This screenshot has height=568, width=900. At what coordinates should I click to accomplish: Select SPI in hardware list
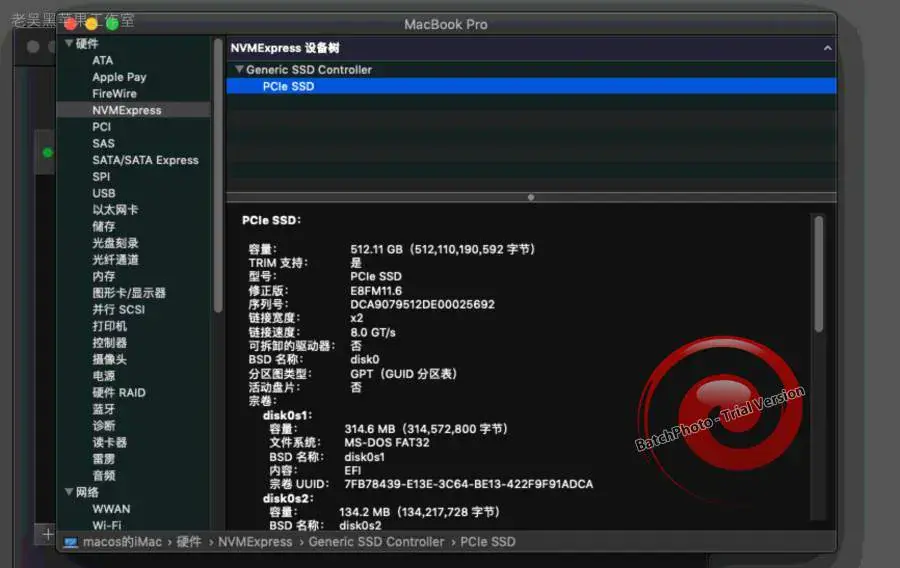(101, 177)
